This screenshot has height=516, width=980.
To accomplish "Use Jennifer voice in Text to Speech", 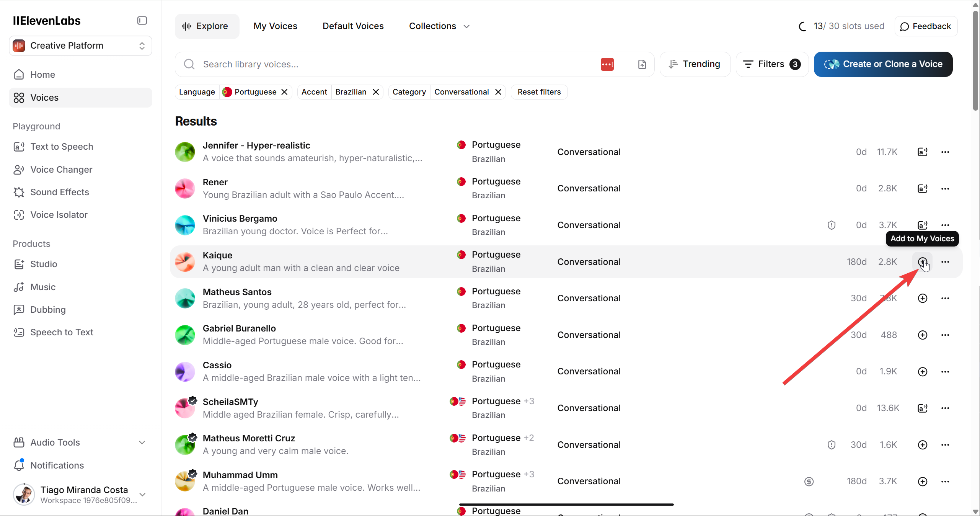I will pos(922,152).
